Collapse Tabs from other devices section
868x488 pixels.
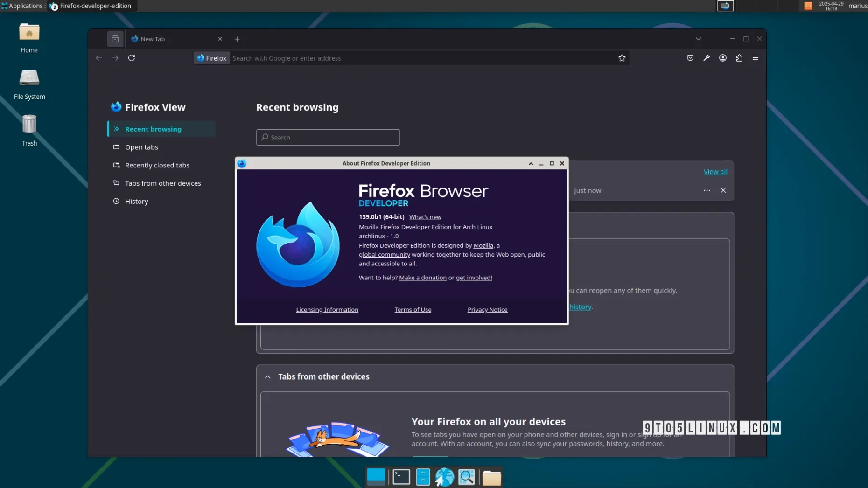pos(267,377)
